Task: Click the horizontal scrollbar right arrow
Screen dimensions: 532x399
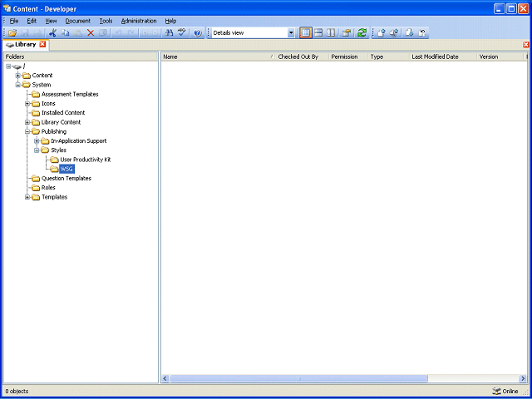Action: pyautogui.click(x=523, y=378)
